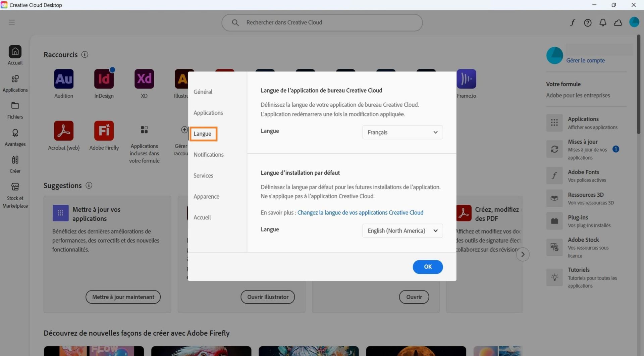Show info next to Suggestions heading
This screenshot has height=356, width=644.
89,185
